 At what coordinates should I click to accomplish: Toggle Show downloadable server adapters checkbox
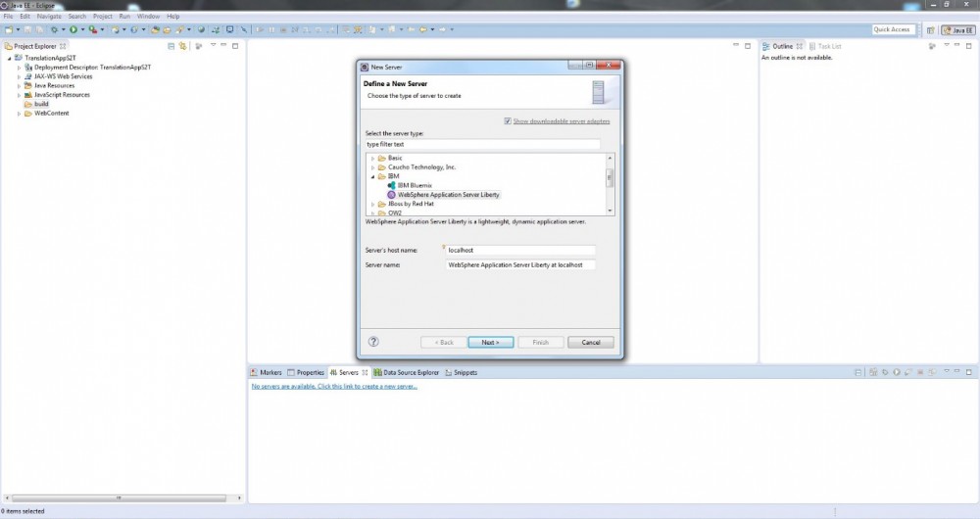click(x=508, y=121)
